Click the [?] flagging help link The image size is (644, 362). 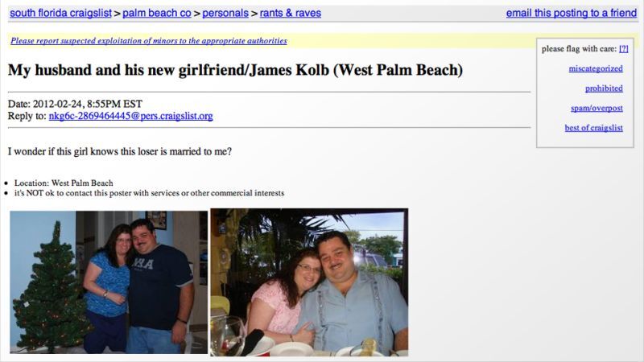click(623, 49)
